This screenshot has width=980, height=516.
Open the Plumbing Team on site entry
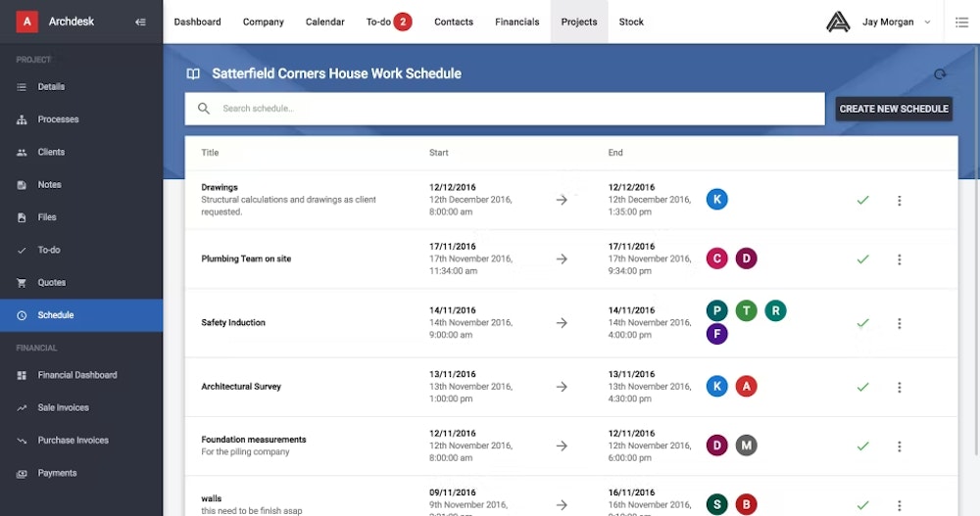(x=246, y=259)
